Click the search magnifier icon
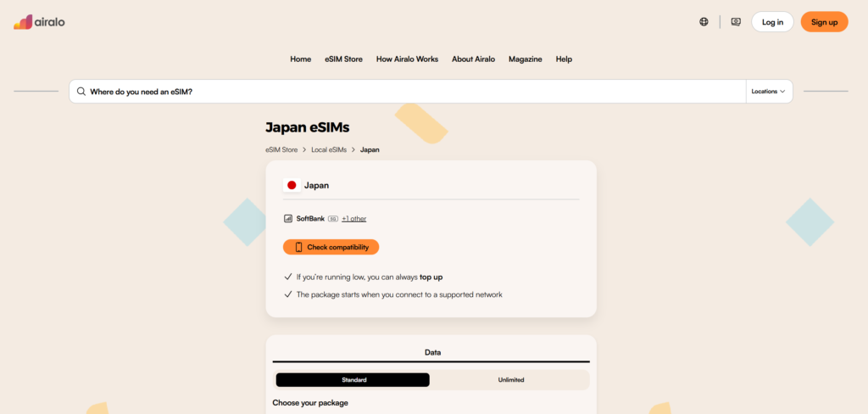This screenshot has height=414, width=868. [81, 92]
